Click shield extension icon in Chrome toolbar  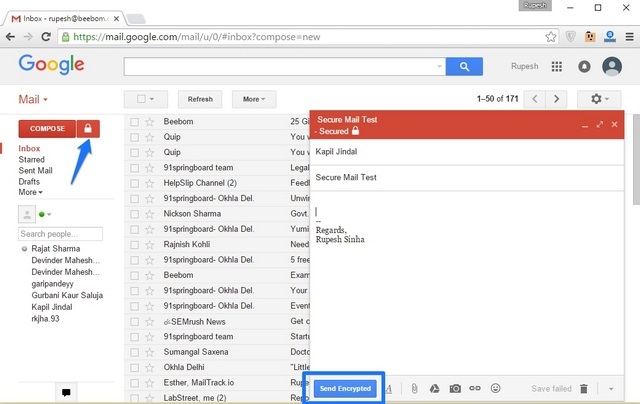pos(570,37)
